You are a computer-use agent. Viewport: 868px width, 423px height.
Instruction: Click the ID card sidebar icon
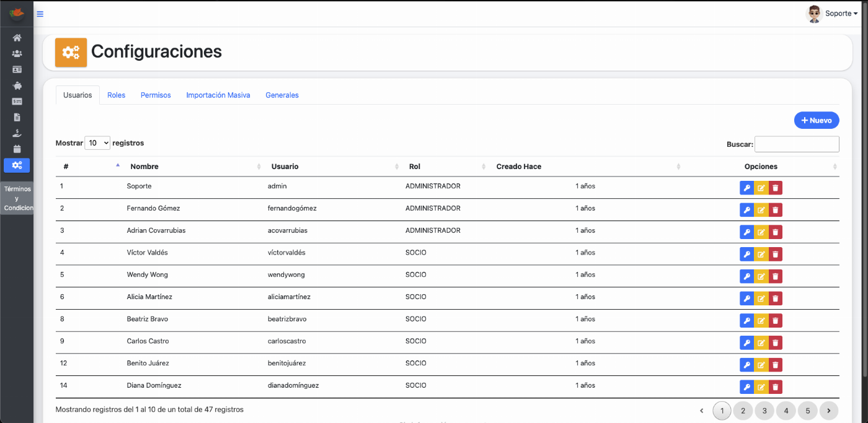pos(17,69)
